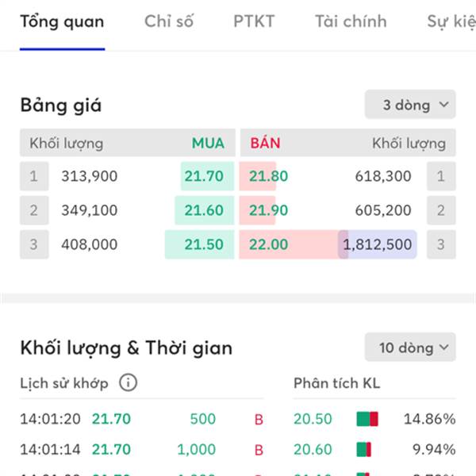This screenshot has width=476, height=476.
Task: Open the info icon beside Lịch sử khớp
Action: click(x=128, y=382)
